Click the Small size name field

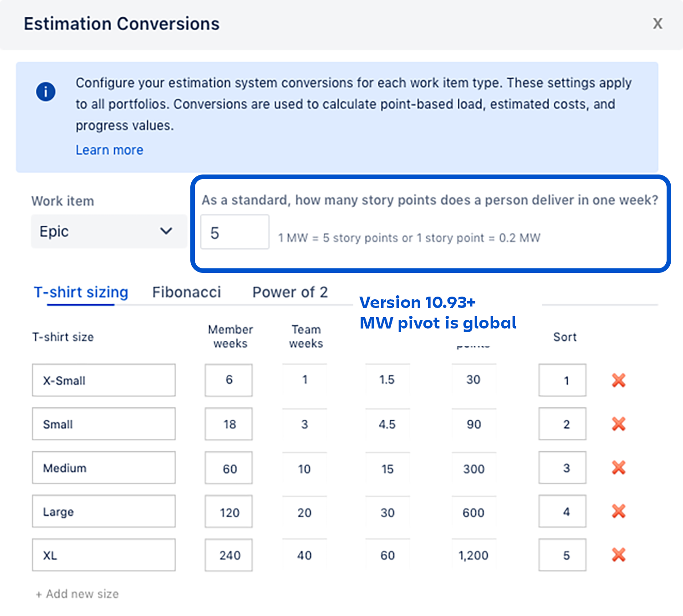click(x=104, y=424)
